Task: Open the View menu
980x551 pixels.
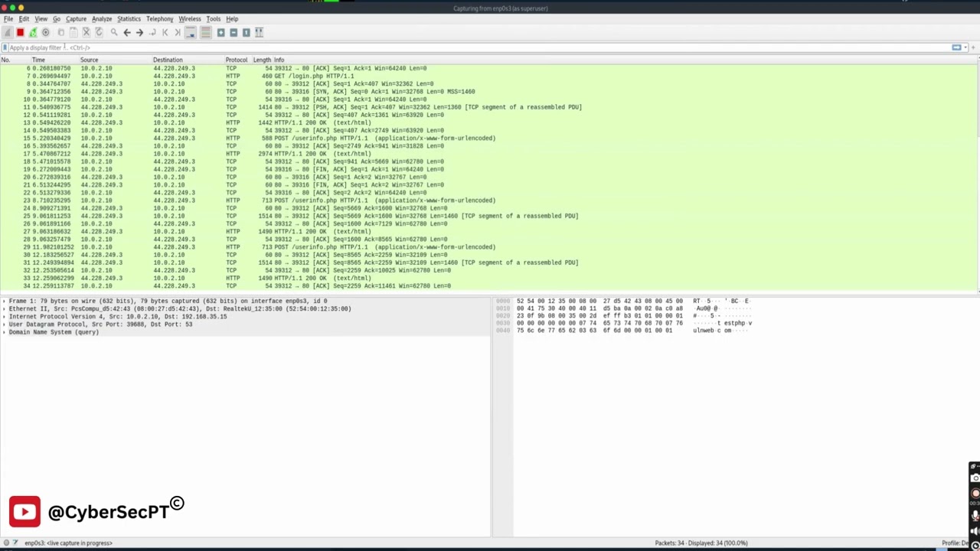Action: point(41,18)
